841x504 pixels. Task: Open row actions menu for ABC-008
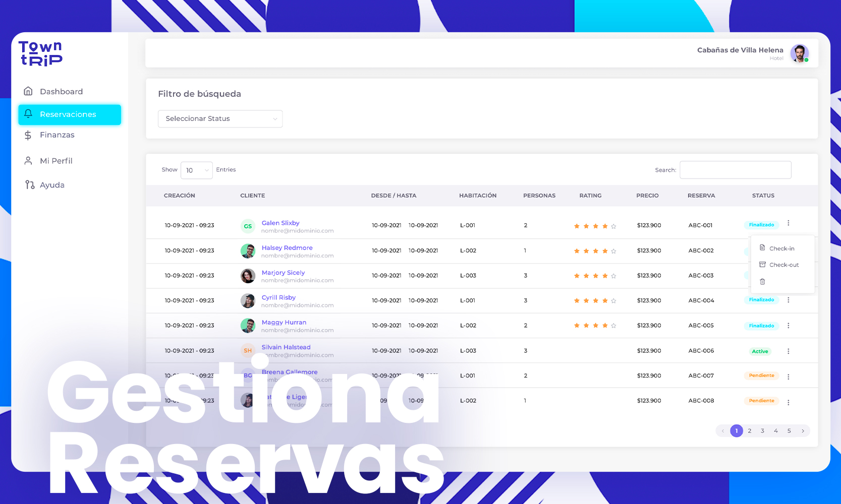coord(789,402)
